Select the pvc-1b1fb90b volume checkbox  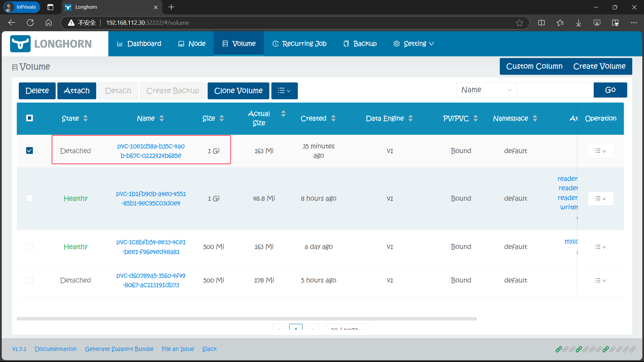pos(30,198)
